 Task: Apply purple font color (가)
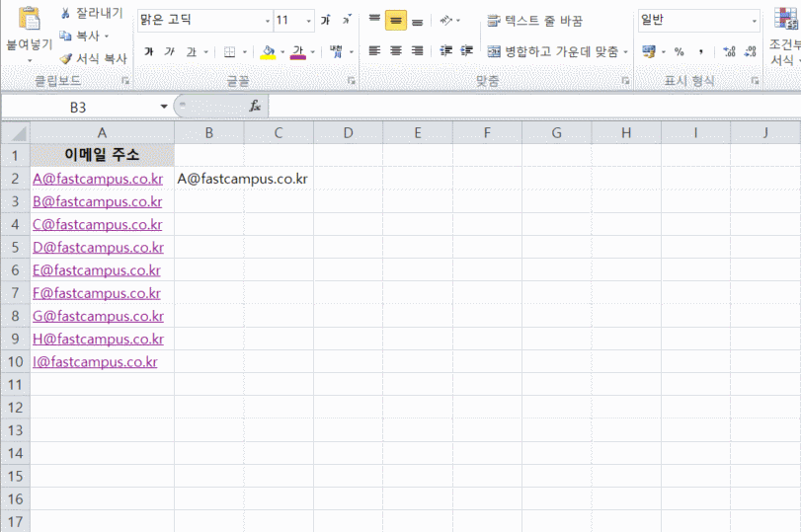(x=298, y=51)
